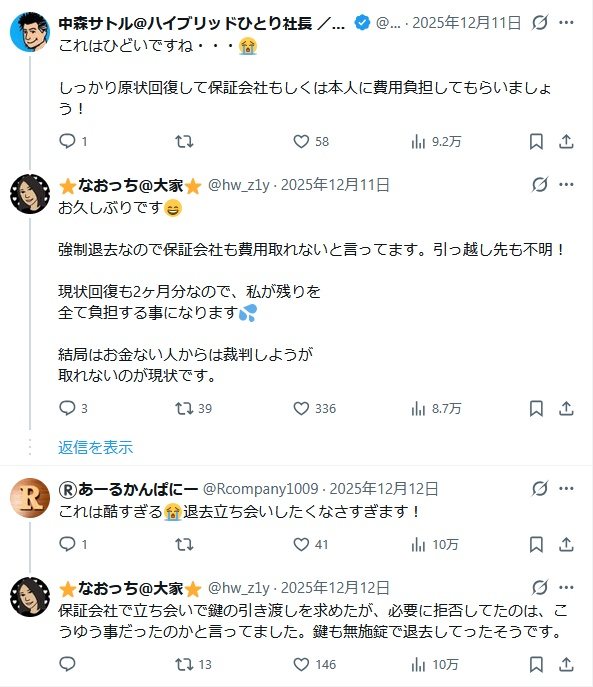Expand hidden replies with 返信を表示
This screenshot has height=687, width=593.
[x=96, y=447]
